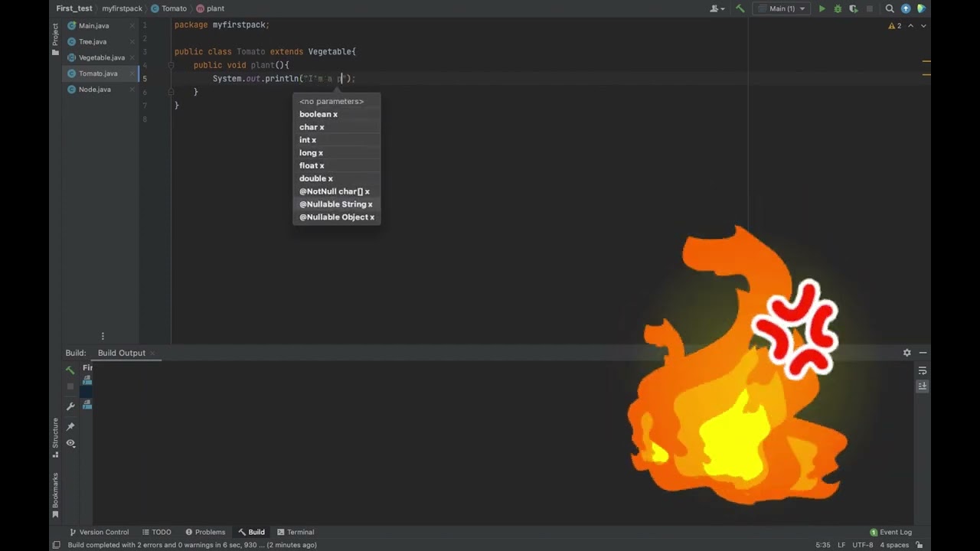Screen dimensions: 980x551
Task: Open Terminal tool window
Action: [x=296, y=532]
